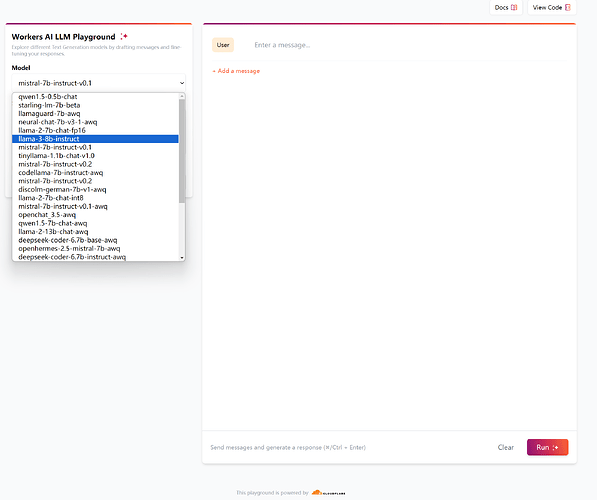Pick mistral-7b-instruct-v0.1-awq from list
Screen dimensions: 597x500
coord(95,206)
